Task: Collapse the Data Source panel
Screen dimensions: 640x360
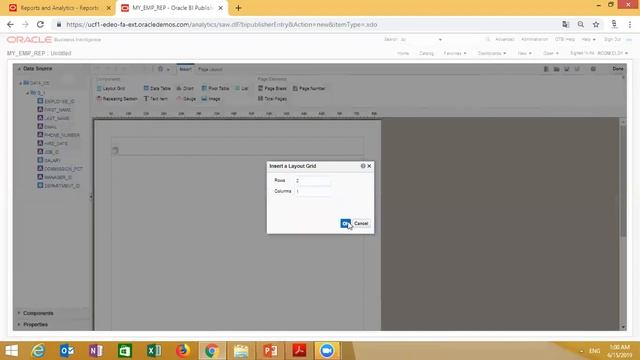Action: (x=19, y=69)
